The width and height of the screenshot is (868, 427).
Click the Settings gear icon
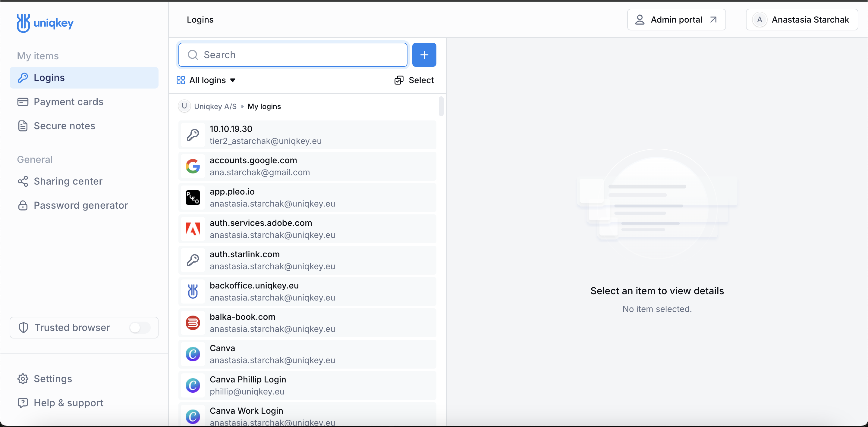coord(23,379)
